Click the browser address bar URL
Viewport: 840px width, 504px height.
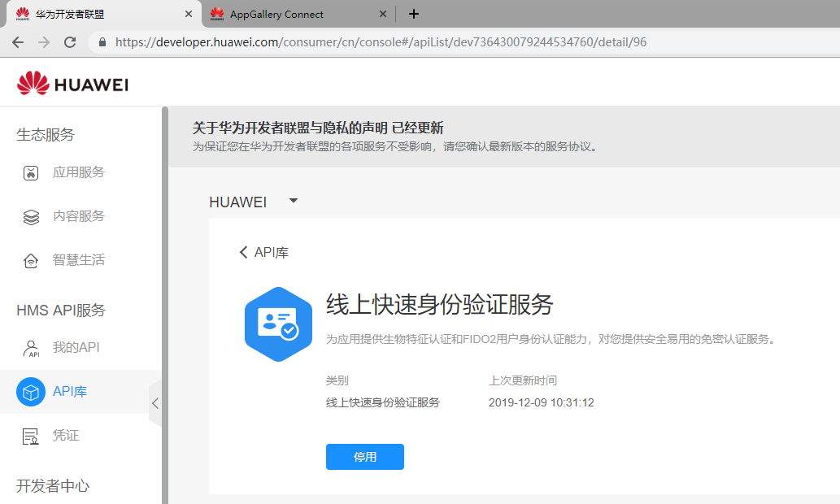point(381,42)
